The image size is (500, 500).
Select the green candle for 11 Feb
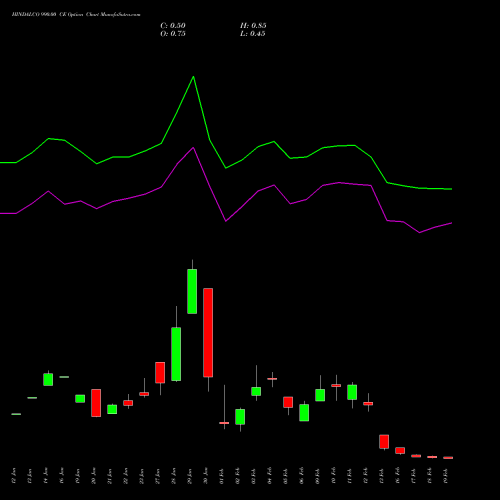coord(352,392)
